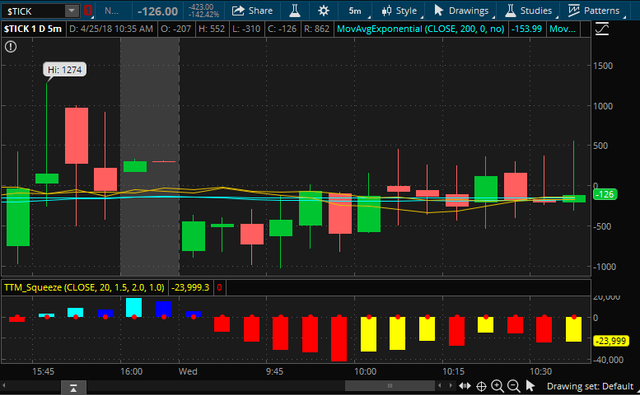Image resolution: width=640 pixels, height=395 pixels.
Task: Click the collapse panel arrow button at bottom left
Action: click(x=73, y=387)
